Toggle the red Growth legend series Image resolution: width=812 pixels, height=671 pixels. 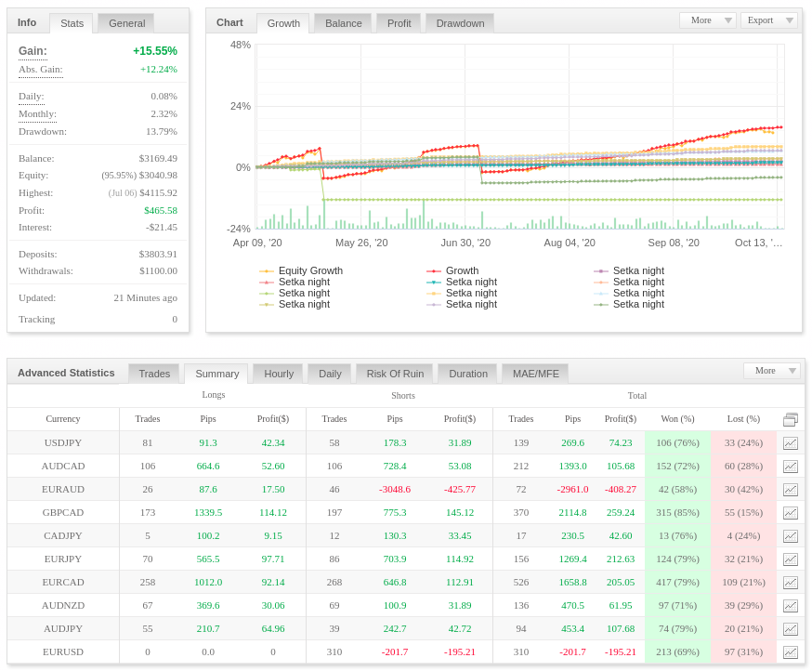tap(452, 270)
